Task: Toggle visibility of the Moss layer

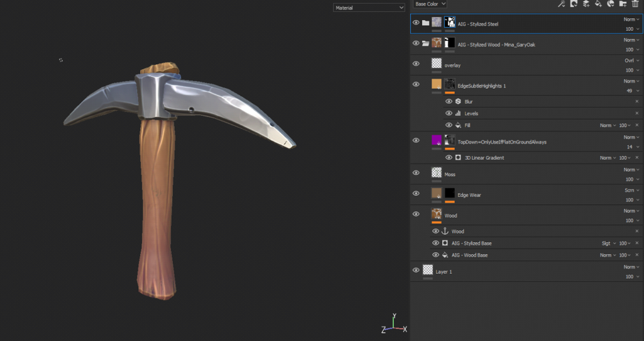Action: (416, 173)
